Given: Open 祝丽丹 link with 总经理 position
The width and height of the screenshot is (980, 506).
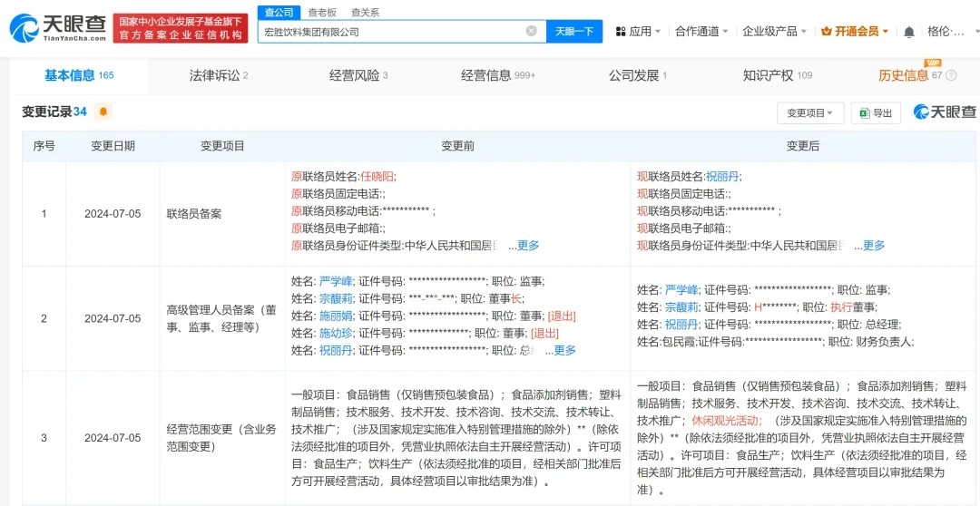Looking at the screenshot, I should [681, 325].
